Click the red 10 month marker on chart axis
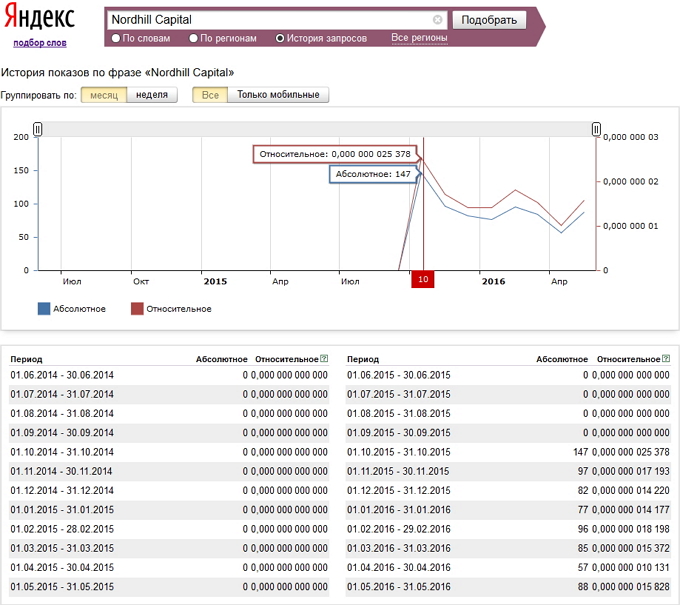Viewport: 680px width, 605px height. click(x=423, y=279)
